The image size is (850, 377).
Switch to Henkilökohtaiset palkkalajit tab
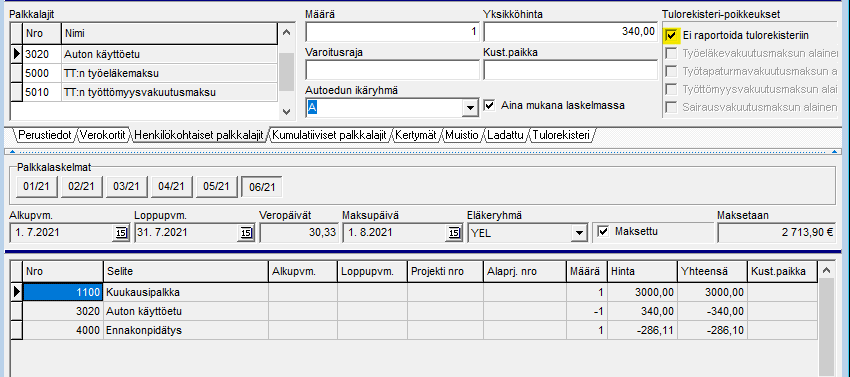click(198, 135)
